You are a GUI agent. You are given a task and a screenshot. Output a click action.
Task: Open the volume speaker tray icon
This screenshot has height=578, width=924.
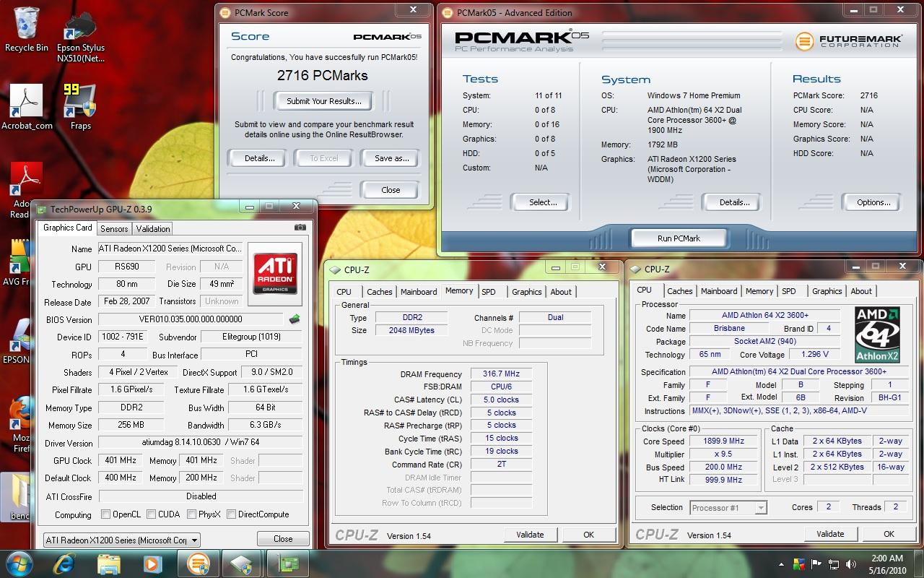pos(851,564)
